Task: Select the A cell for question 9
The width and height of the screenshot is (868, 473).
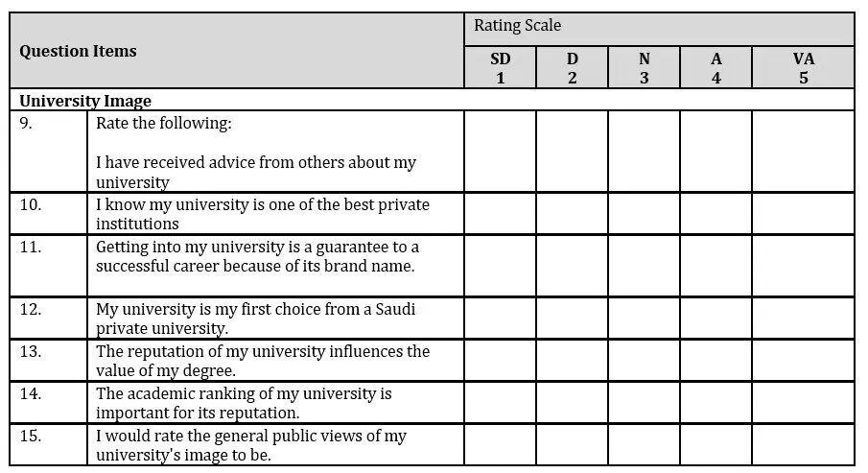Action: pyautogui.click(x=716, y=152)
